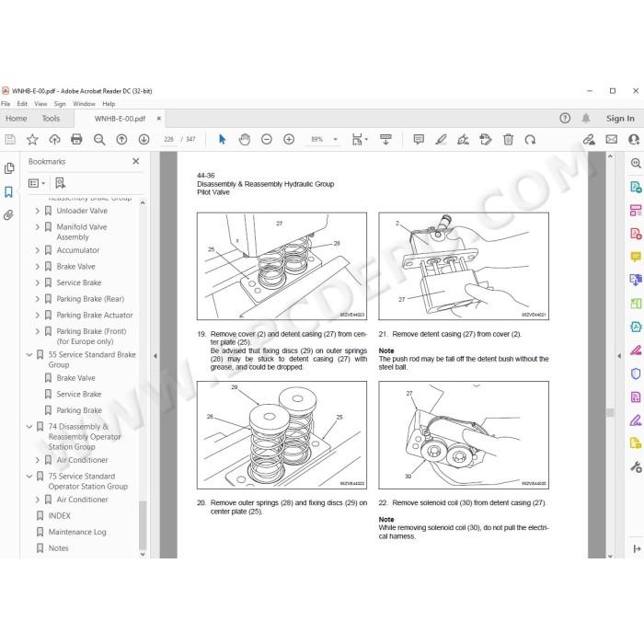Share a link to the file
The image size is (644, 644).
589,140
